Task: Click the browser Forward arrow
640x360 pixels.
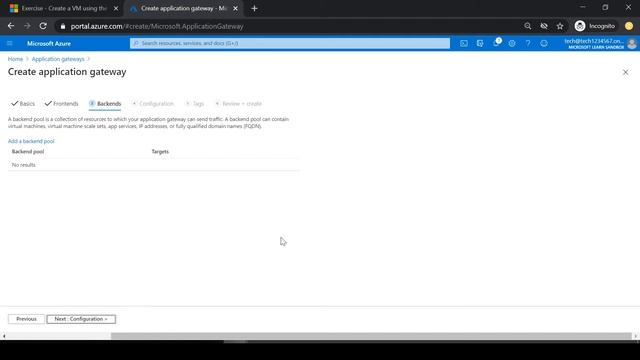Action: [27, 26]
